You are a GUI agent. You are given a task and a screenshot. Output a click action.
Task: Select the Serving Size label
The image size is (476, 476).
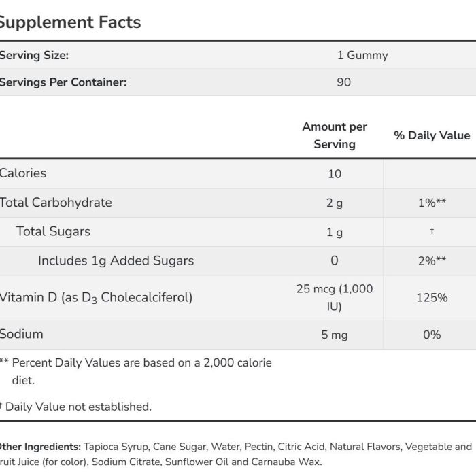pos(34,56)
